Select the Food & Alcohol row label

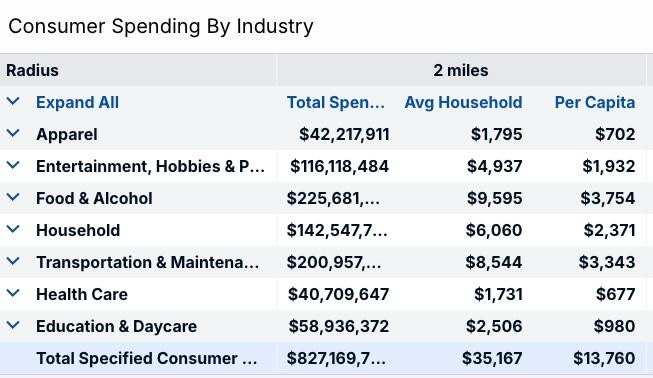coord(94,198)
